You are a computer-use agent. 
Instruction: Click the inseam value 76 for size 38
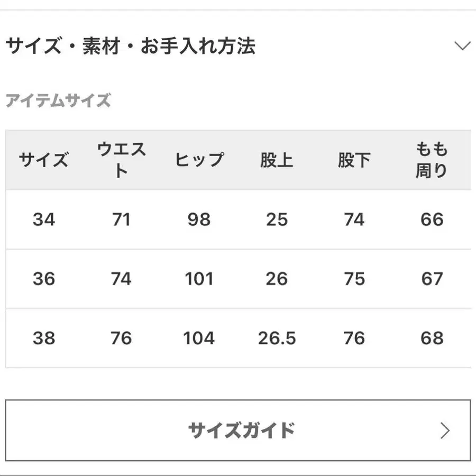pos(354,338)
